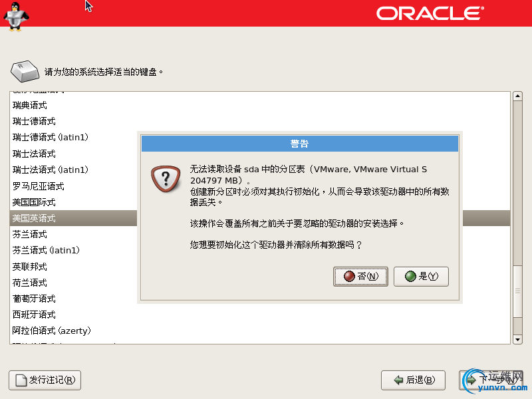
Task: Open 发行注记(R) release notes
Action: click(x=45, y=380)
